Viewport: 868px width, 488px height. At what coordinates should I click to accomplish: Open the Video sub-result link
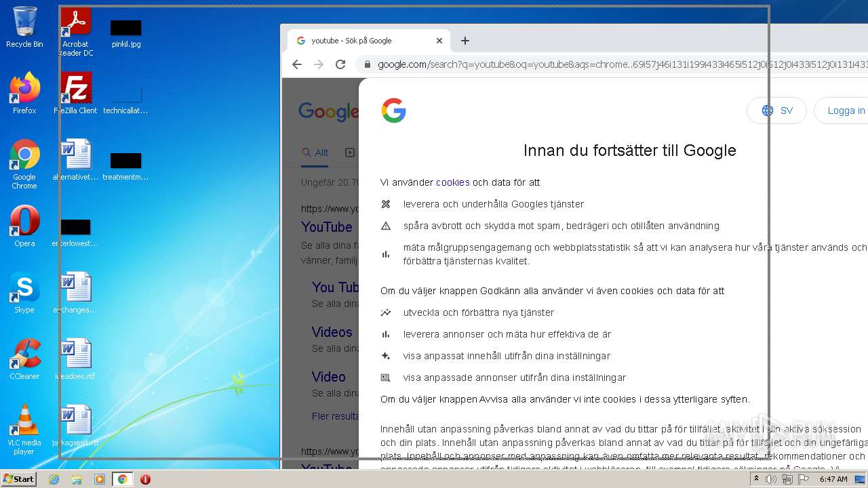(329, 377)
